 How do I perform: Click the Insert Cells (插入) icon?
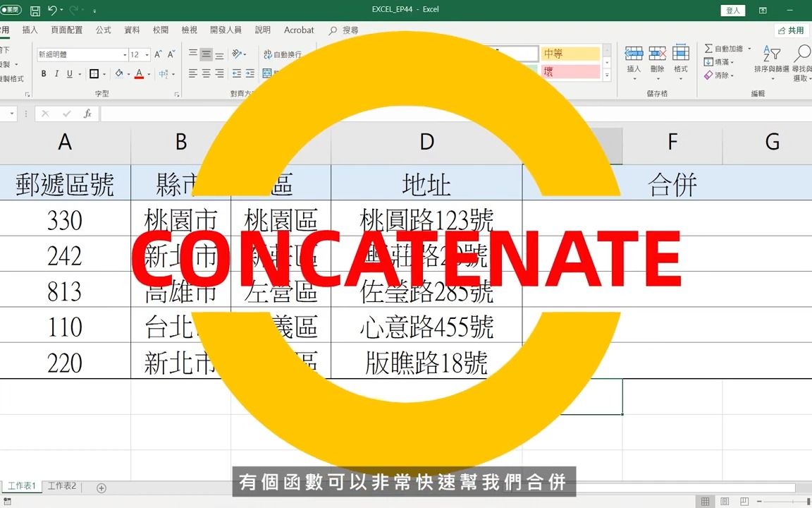point(634,53)
